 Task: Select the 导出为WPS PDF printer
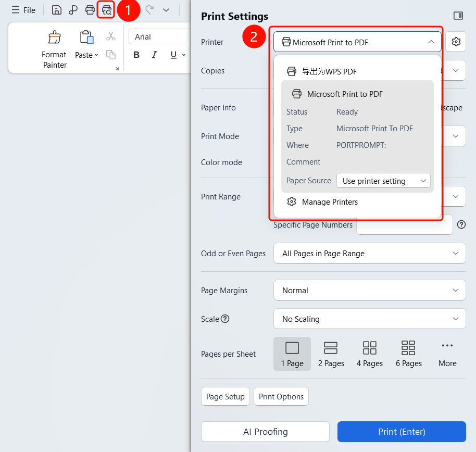pos(357,71)
